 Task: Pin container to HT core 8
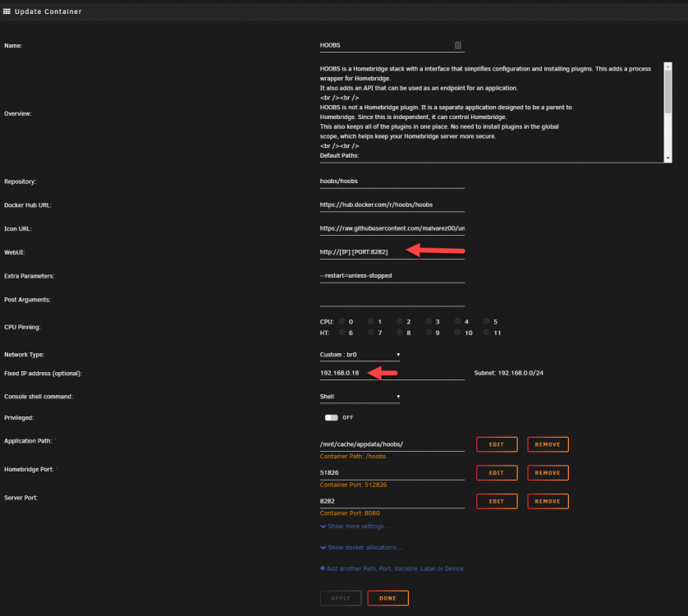pyautogui.click(x=400, y=333)
